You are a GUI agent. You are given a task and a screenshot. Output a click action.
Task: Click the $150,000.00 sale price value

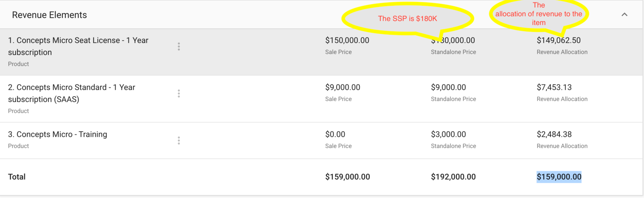(347, 40)
